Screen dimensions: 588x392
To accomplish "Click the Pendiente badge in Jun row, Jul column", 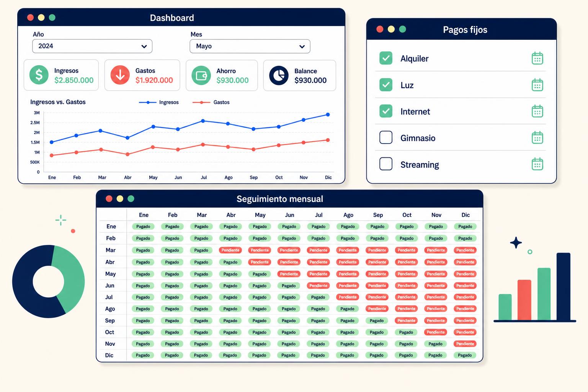I will point(318,286).
